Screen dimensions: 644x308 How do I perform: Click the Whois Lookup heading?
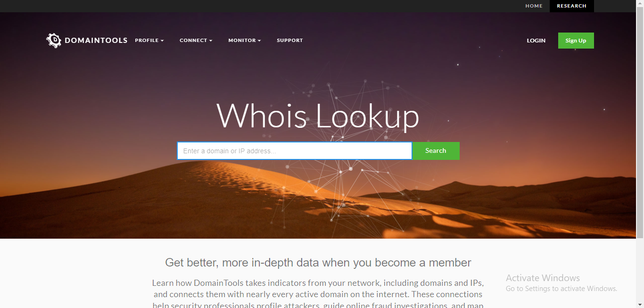(x=318, y=116)
